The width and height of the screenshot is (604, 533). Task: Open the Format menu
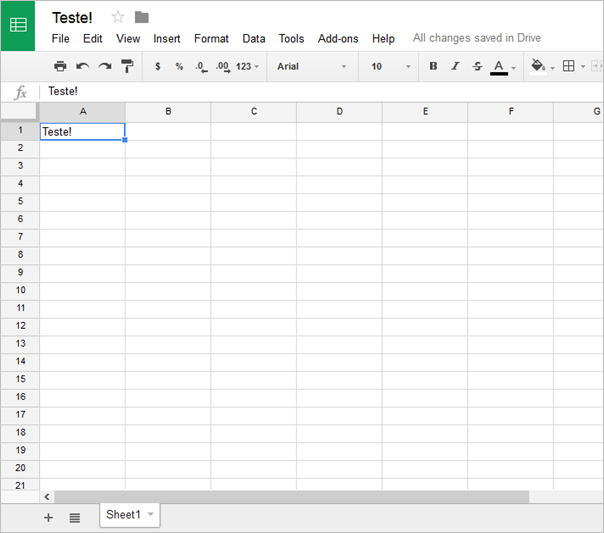tap(211, 39)
